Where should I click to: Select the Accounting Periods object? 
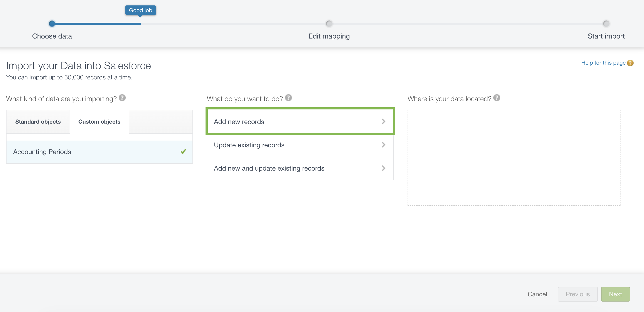(99, 152)
